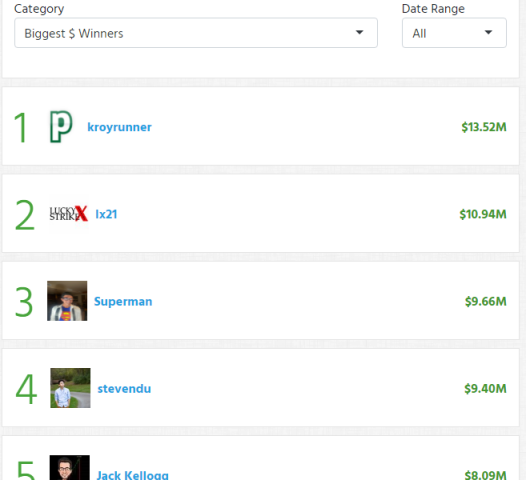
Task: Click the rank number 3 entry
Action: 24,302
